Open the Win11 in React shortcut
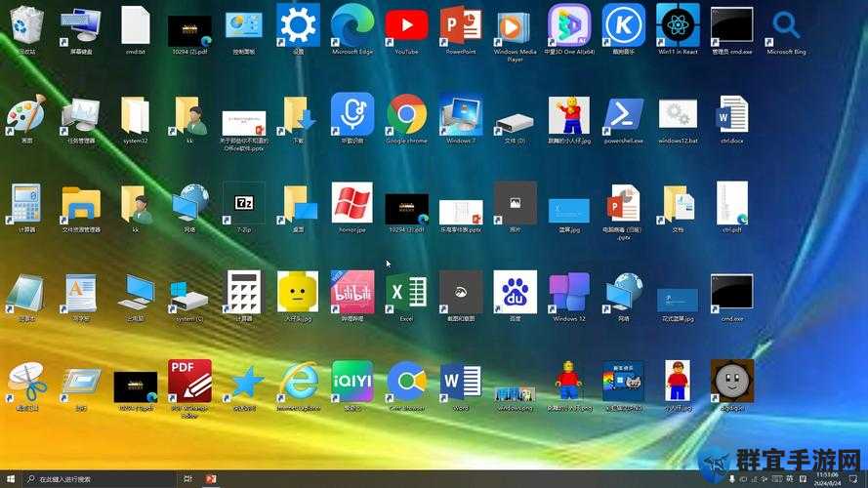Screen dimensions: 868x488 tap(678, 25)
